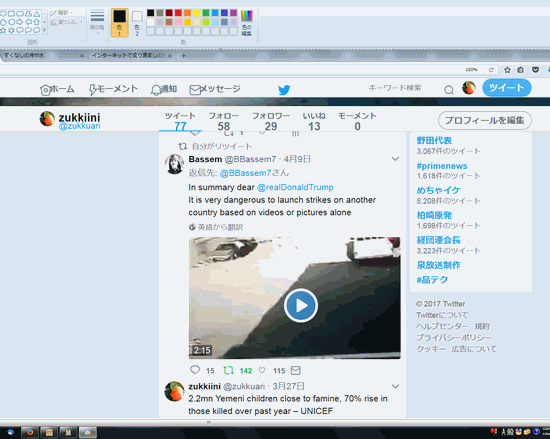The height and width of the screenshot is (439, 550).
Task: Open zukkiini tweet options chevron
Action: click(x=395, y=386)
